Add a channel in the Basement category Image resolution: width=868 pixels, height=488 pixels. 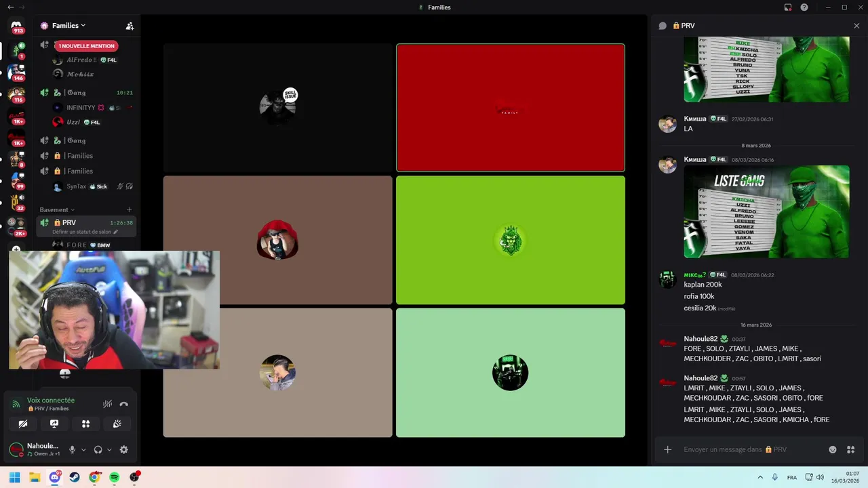[x=130, y=209]
